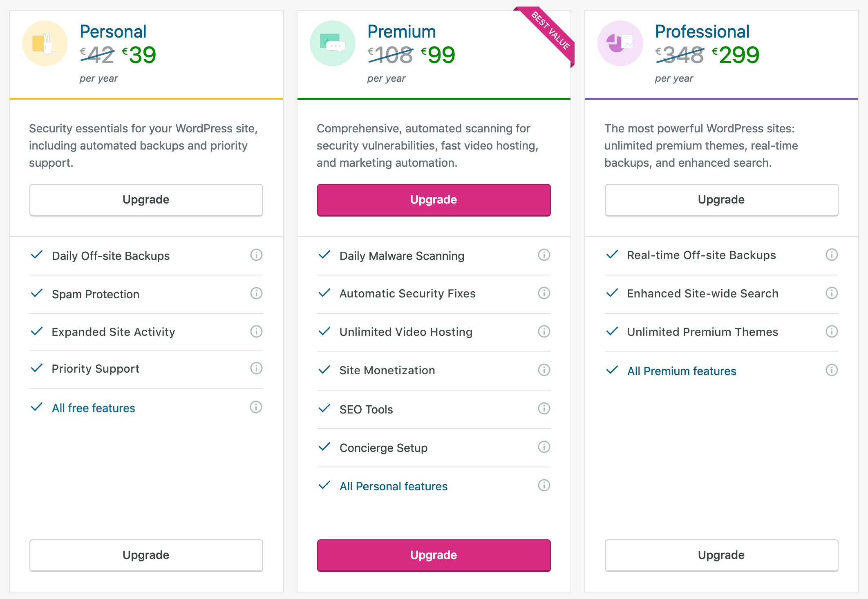Show info for Daily Malware Scanning
This screenshot has height=599, width=868.
(544, 255)
